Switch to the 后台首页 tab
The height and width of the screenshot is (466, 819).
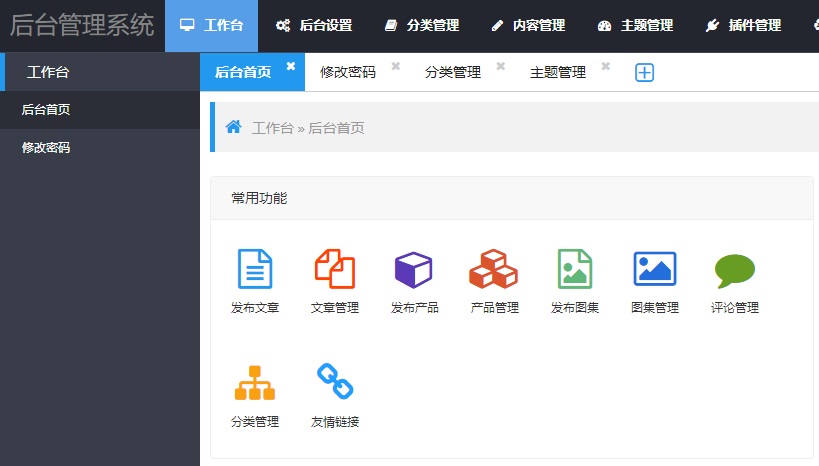243,72
